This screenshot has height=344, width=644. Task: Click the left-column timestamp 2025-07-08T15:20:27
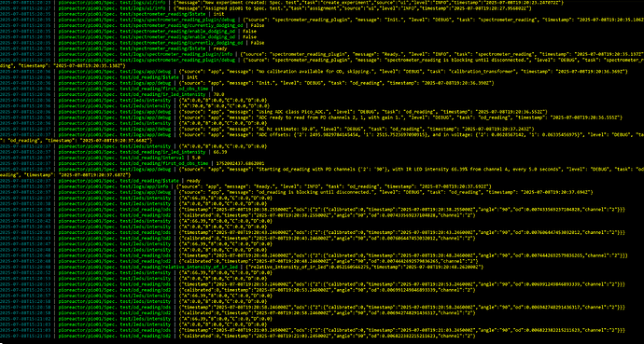(x=25, y=8)
